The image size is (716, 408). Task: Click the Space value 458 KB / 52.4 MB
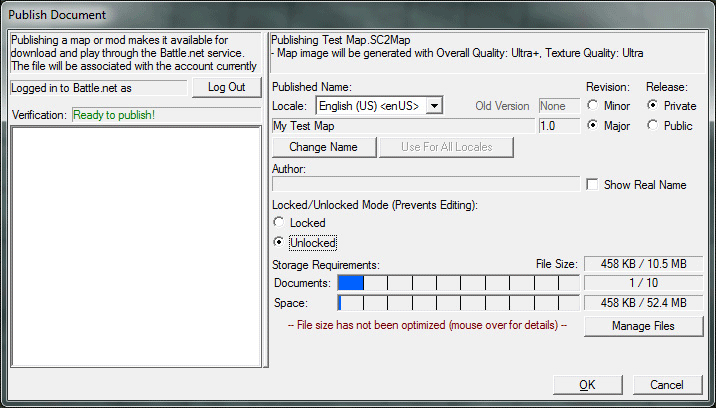(643, 302)
